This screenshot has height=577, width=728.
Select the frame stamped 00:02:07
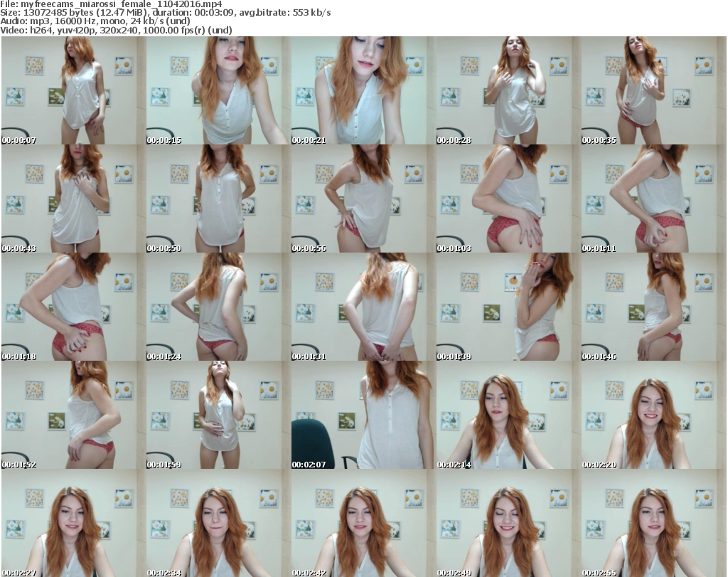(363, 415)
